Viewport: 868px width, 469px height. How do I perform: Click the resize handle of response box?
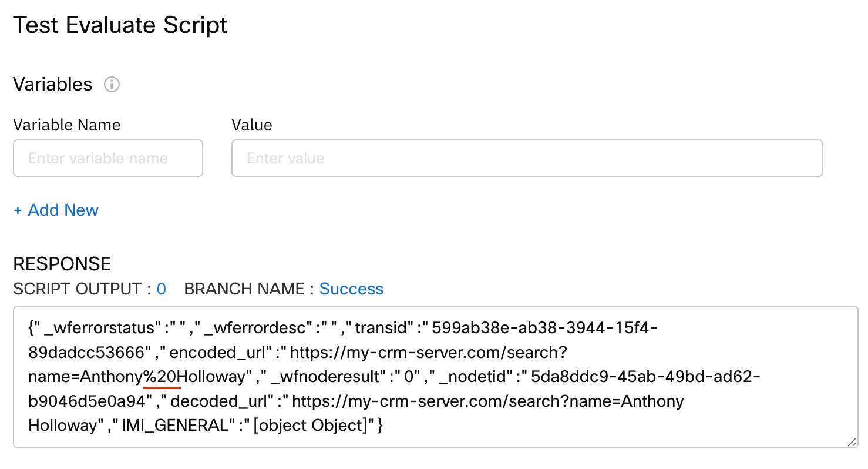(x=851, y=441)
